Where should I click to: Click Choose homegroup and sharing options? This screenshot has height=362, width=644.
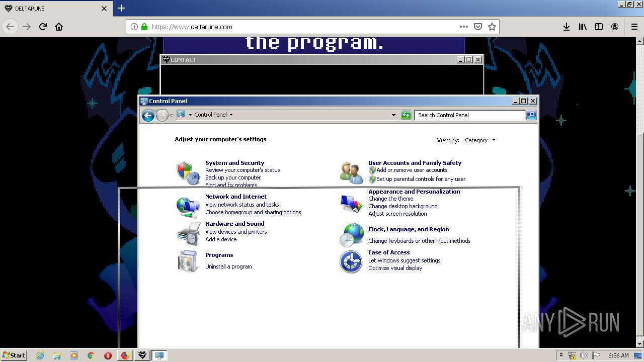pyautogui.click(x=253, y=212)
